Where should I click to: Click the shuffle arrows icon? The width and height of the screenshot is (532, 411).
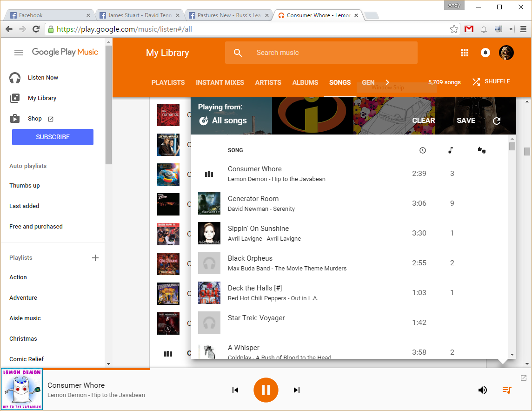(476, 82)
